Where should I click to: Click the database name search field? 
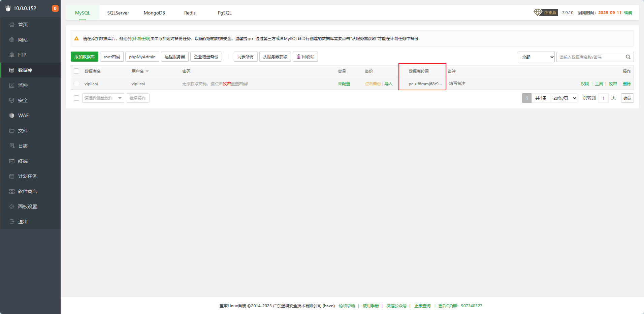click(590, 57)
